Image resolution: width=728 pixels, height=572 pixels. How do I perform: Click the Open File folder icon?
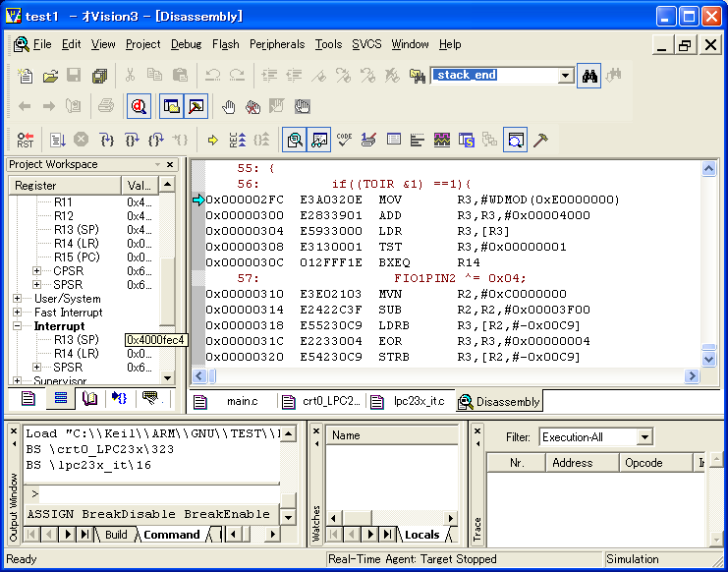click(49, 76)
